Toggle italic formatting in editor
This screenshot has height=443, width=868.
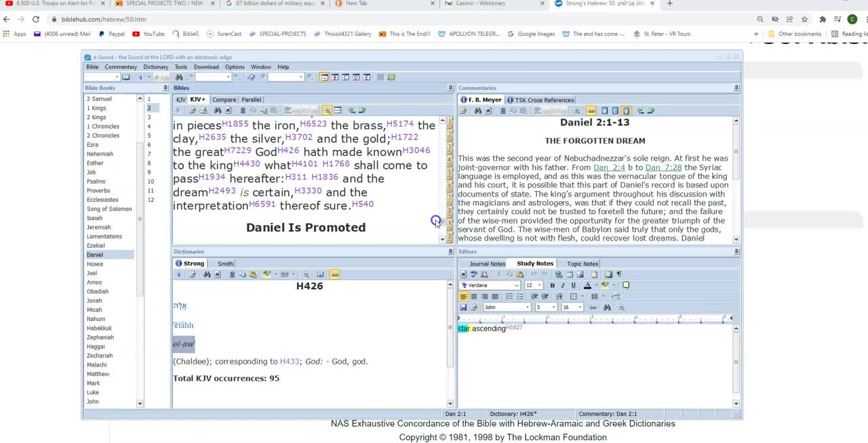tap(563, 285)
